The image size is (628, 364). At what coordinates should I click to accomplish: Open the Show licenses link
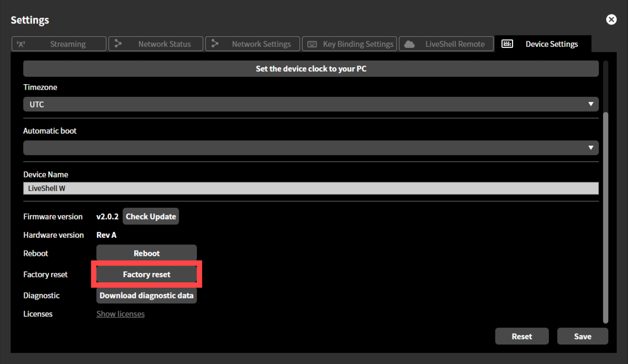[120, 314]
